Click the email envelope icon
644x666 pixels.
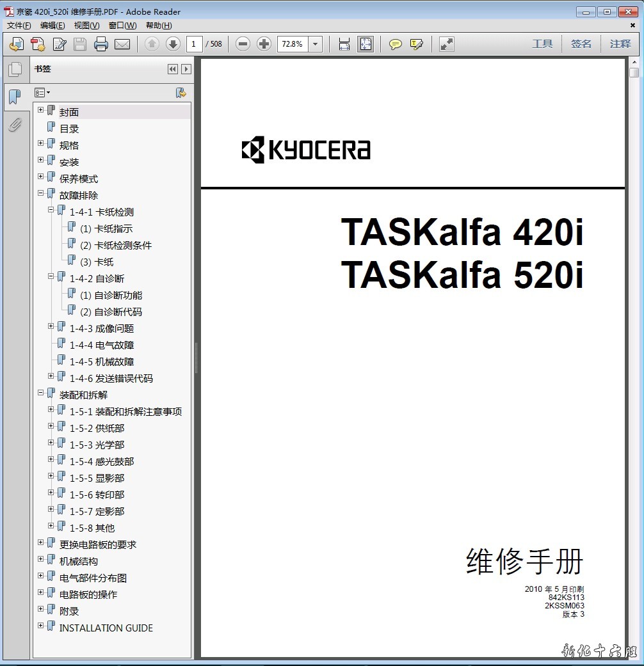pos(122,44)
